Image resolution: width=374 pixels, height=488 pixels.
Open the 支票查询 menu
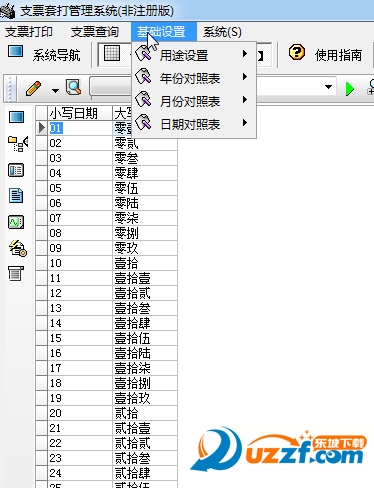95,32
